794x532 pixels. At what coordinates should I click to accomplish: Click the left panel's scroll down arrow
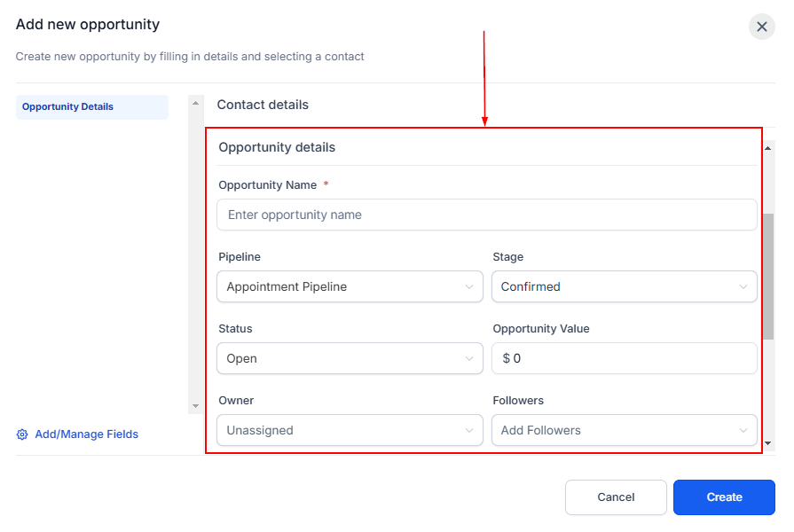pyautogui.click(x=196, y=406)
